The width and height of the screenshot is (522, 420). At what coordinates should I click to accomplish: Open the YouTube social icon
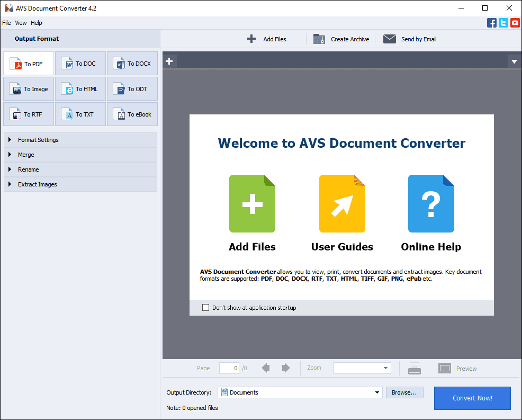(x=515, y=23)
